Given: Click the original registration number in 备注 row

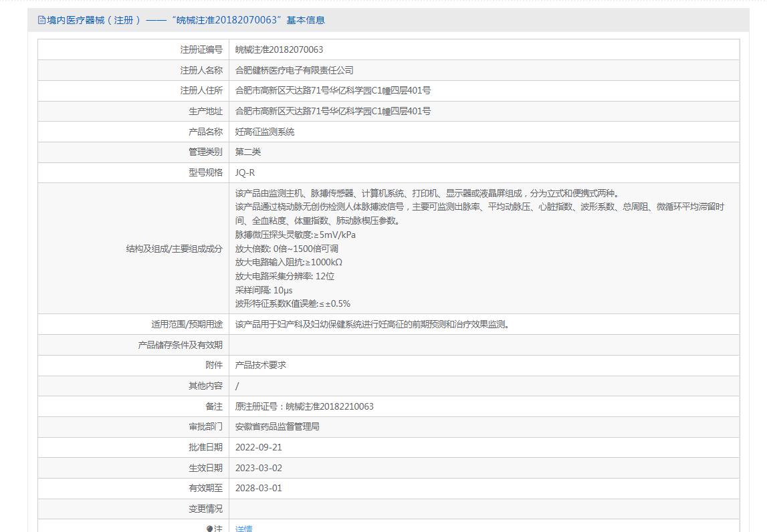Looking at the screenshot, I should click(304, 406).
